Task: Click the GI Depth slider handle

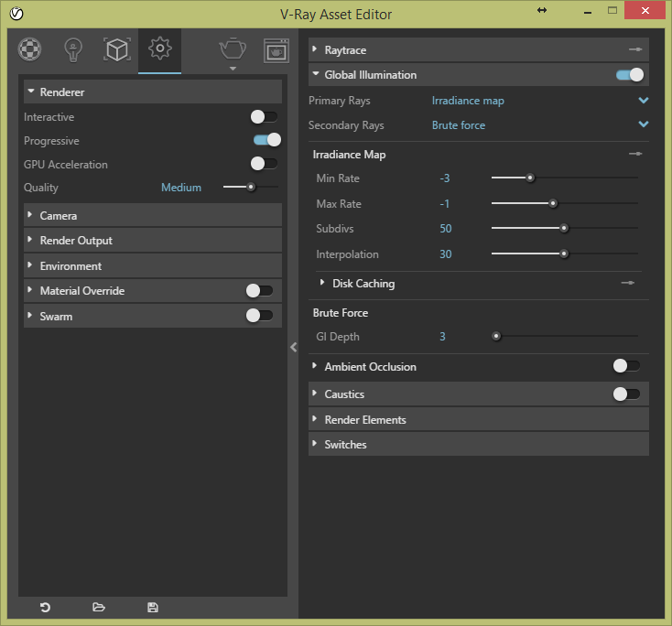Action: (496, 336)
